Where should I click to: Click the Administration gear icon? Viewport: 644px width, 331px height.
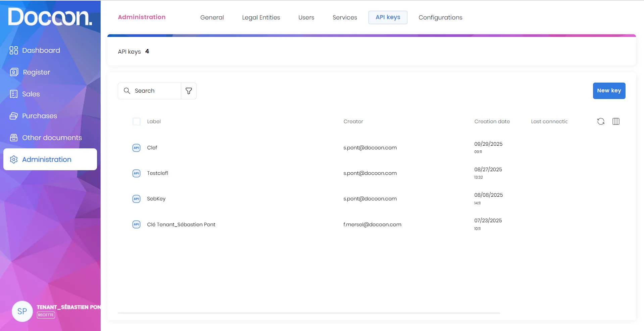pyautogui.click(x=14, y=159)
